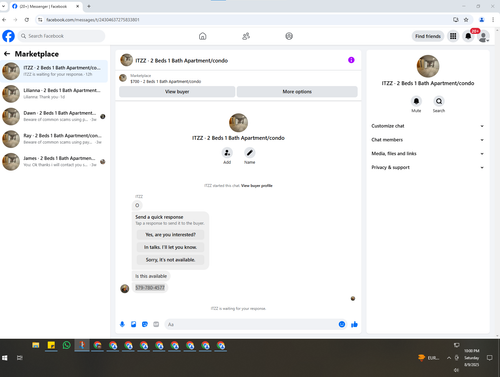Image resolution: width=500 pixels, height=377 pixels.
Task: Open a new browser tab
Action: (x=89, y=6)
